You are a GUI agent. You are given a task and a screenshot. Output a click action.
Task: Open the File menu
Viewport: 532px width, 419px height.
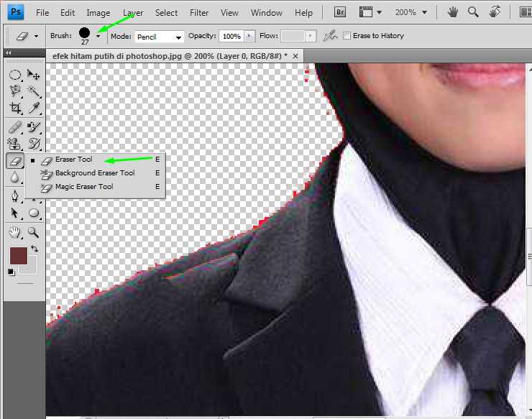click(42, 13)
